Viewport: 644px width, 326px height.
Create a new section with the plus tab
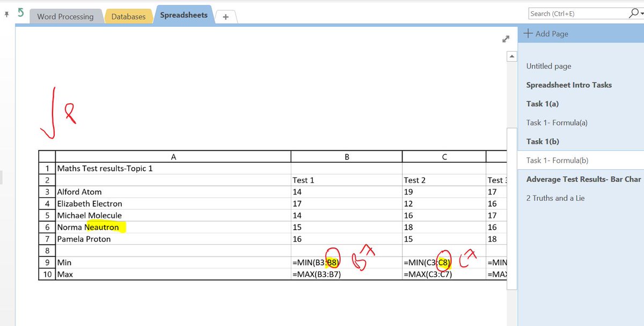point(225,17)
